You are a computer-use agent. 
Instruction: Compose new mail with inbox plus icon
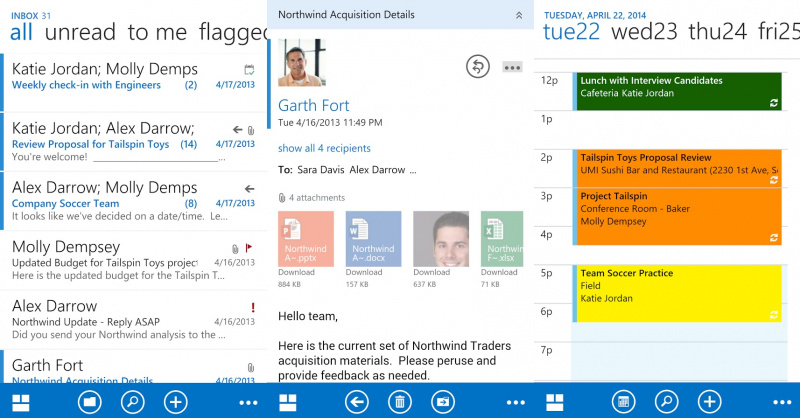[x=175, y=402]
